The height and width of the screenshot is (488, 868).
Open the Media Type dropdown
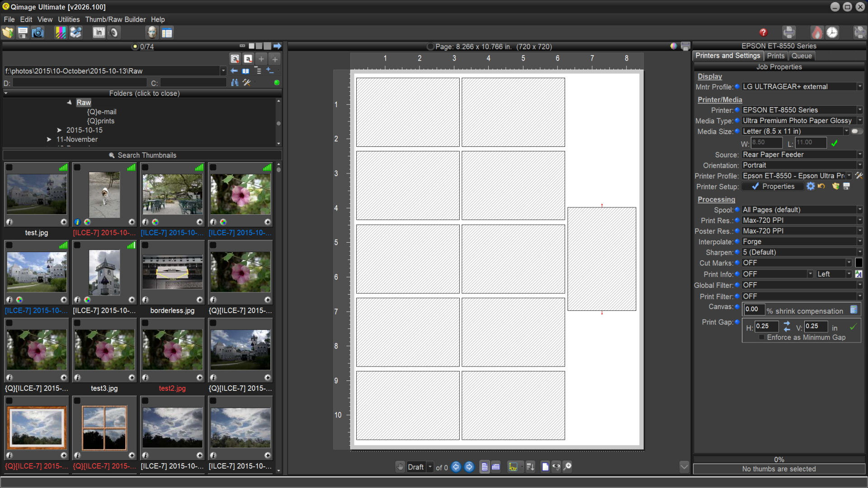tap(859, 121)
